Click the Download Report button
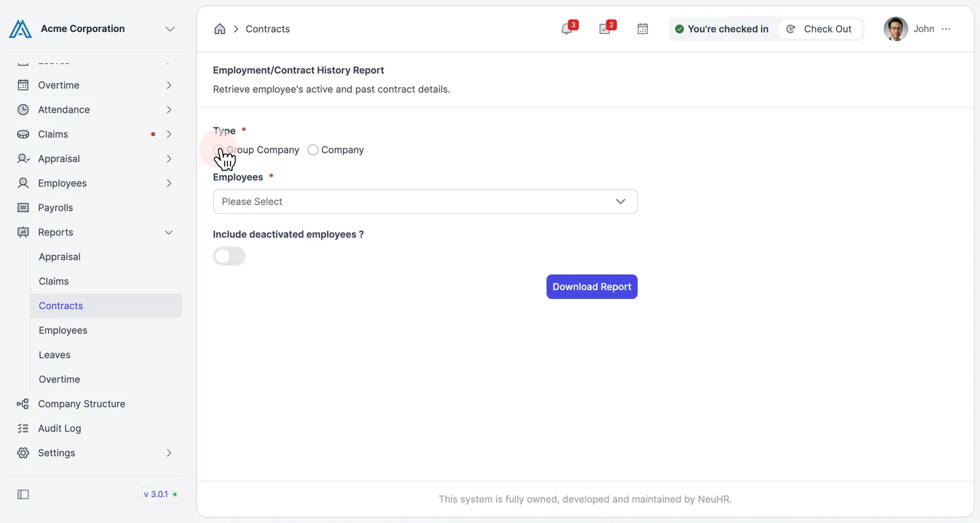Screen dimensions: 980x523 click(x=592, y=287)
